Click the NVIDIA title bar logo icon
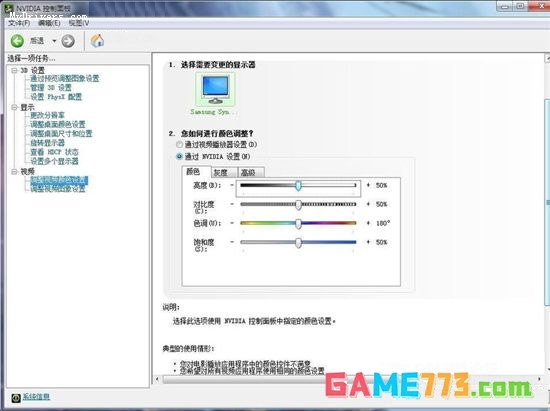 click(9, 8)
